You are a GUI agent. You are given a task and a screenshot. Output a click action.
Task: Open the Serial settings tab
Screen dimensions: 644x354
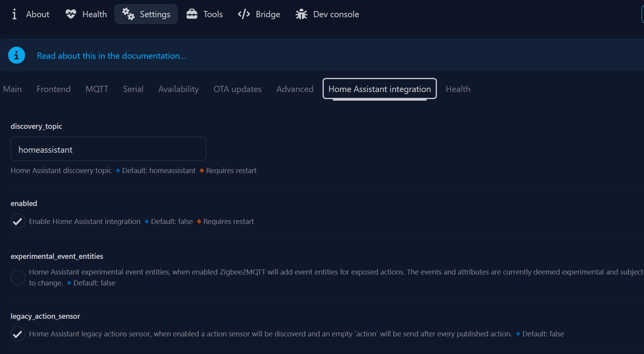point(133,89)
